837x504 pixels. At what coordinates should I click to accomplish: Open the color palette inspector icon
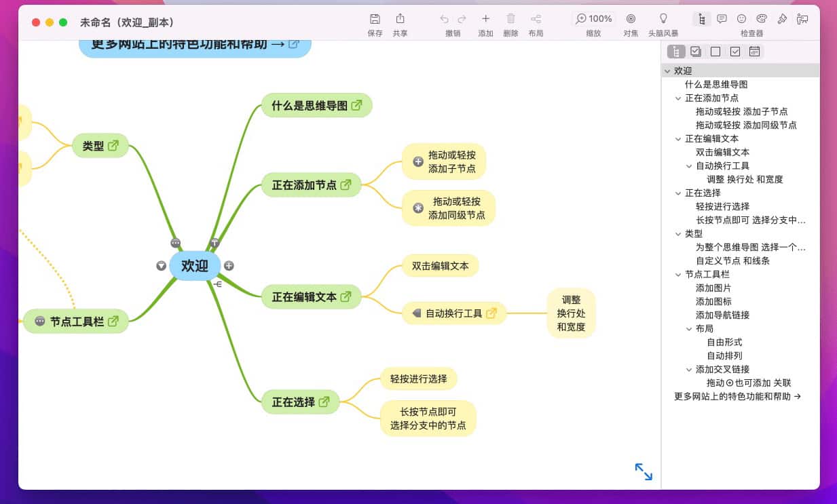762,19
